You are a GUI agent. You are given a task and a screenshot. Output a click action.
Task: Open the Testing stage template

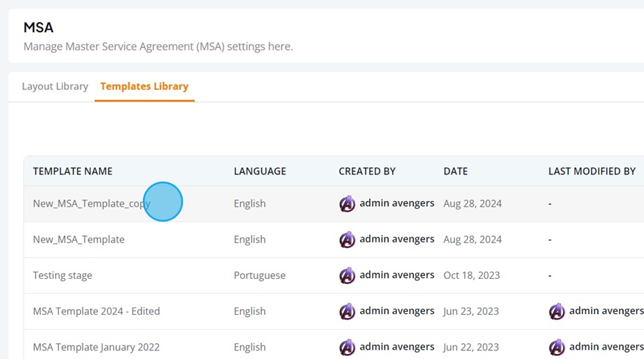tap(62, 275)
